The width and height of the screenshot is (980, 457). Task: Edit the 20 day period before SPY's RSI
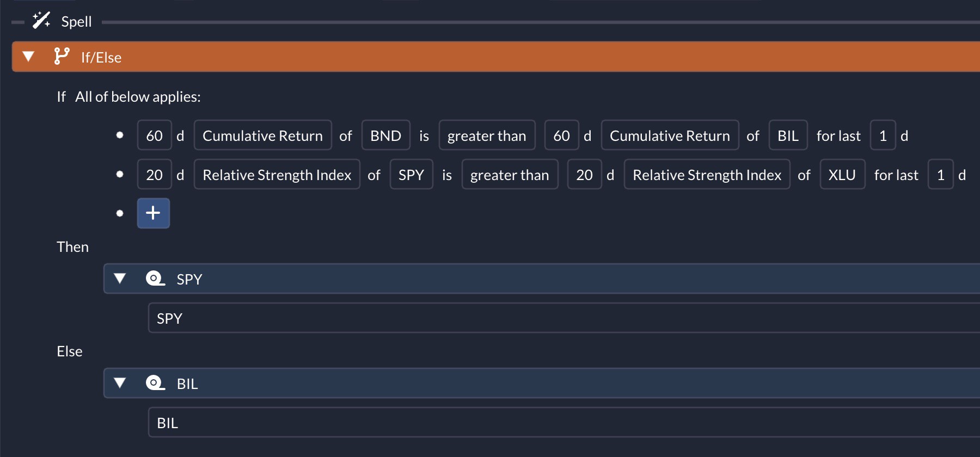coord(154,174)
